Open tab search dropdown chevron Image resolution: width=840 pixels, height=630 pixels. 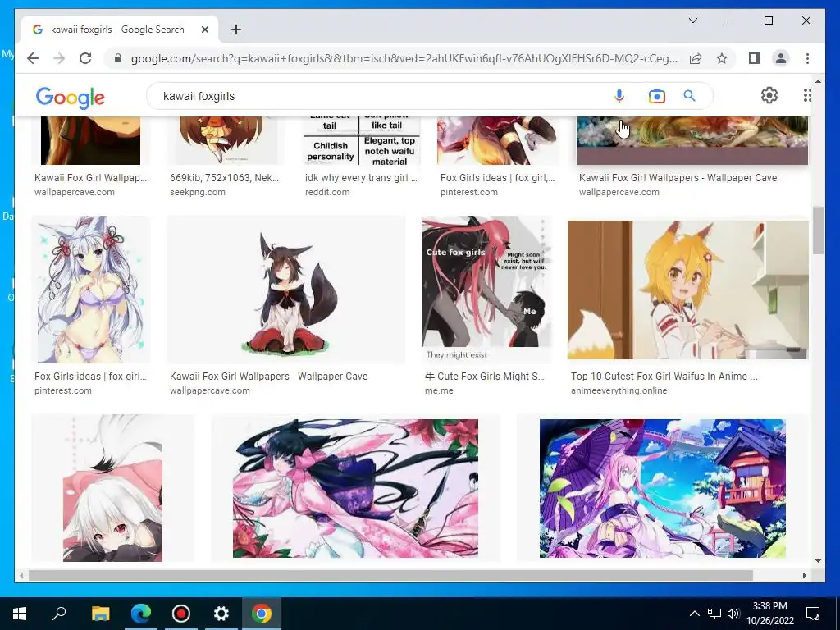693,21
